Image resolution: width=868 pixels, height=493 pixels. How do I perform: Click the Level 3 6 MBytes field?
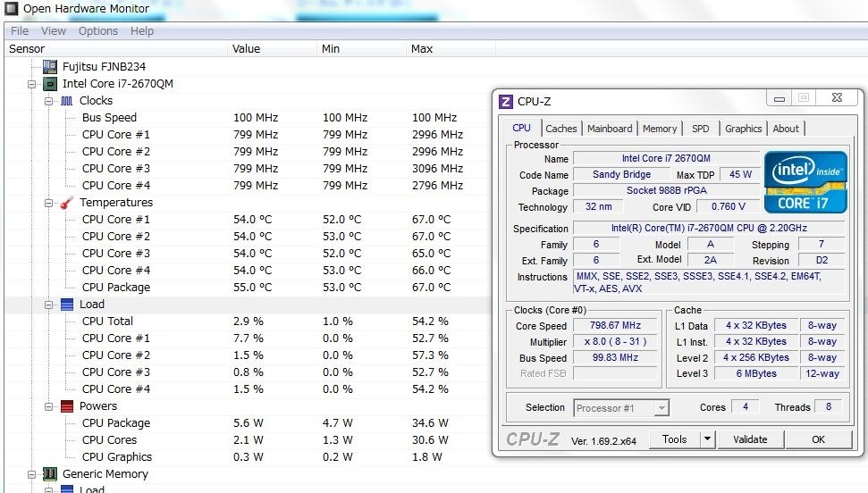point(756,374)
